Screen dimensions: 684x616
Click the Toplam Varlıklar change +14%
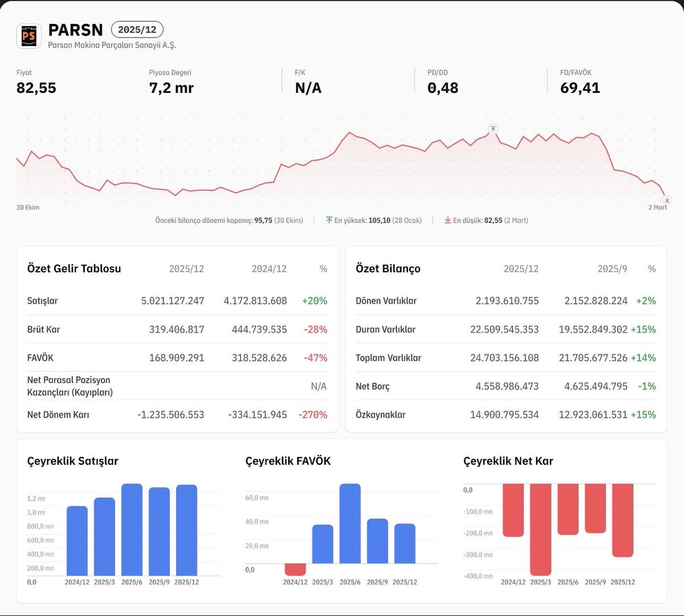pos(644,358)
